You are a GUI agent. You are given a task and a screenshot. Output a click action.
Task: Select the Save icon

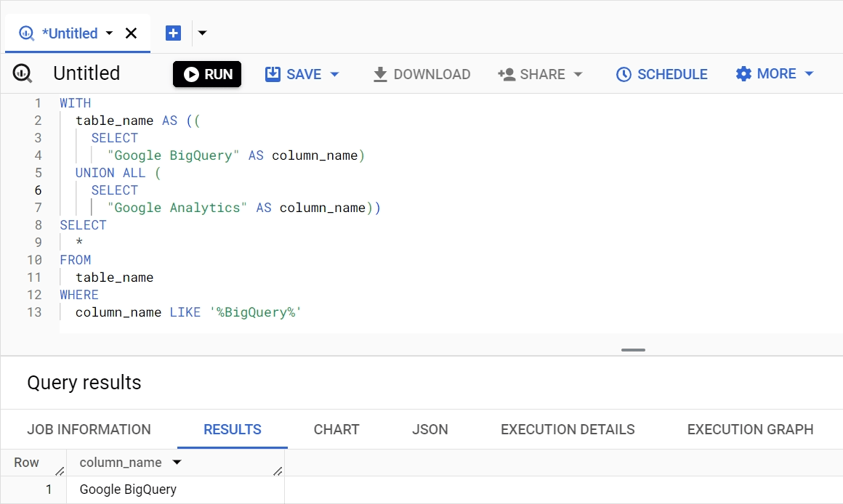point(273,74)
